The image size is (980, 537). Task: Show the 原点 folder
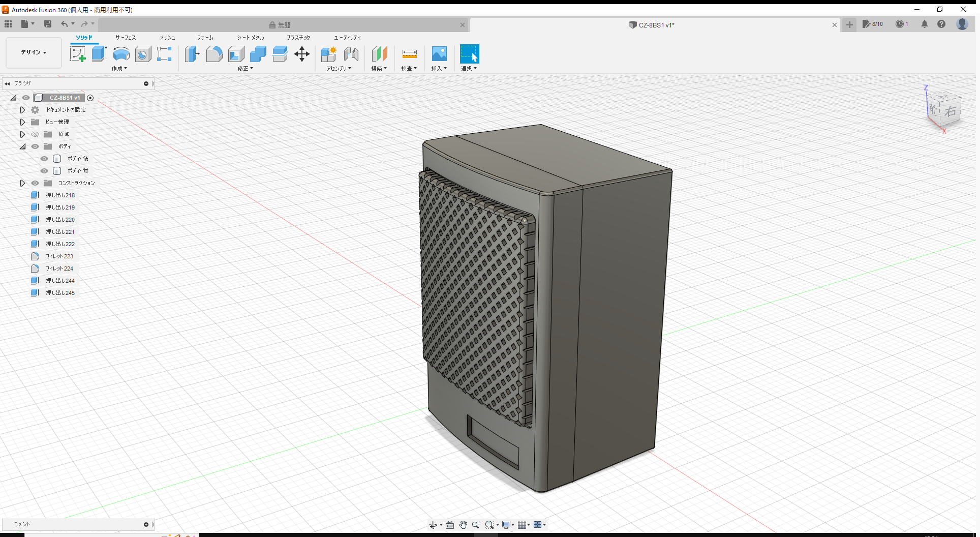coord(35,134)
